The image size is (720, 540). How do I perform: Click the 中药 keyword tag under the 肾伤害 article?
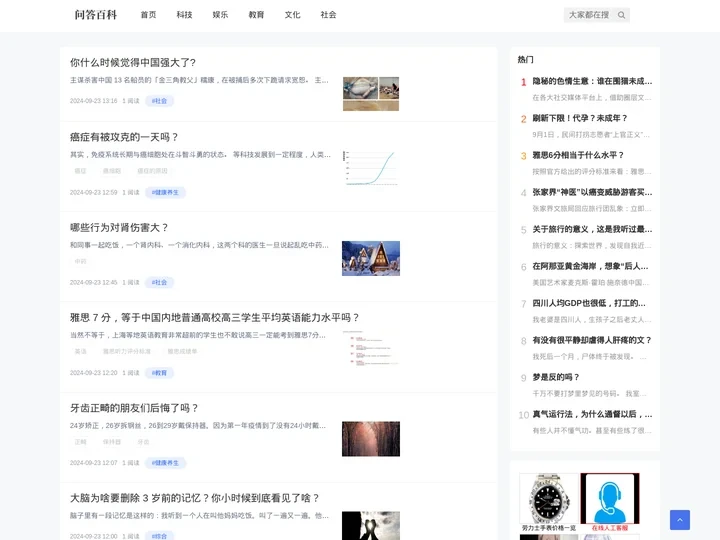pyautogui.click(x=80, y=261)
